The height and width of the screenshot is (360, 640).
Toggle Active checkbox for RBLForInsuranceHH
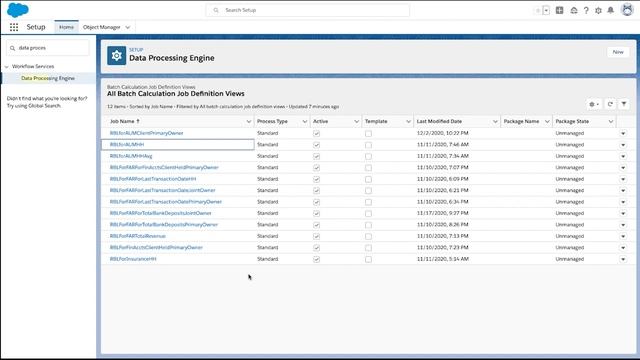316,259
